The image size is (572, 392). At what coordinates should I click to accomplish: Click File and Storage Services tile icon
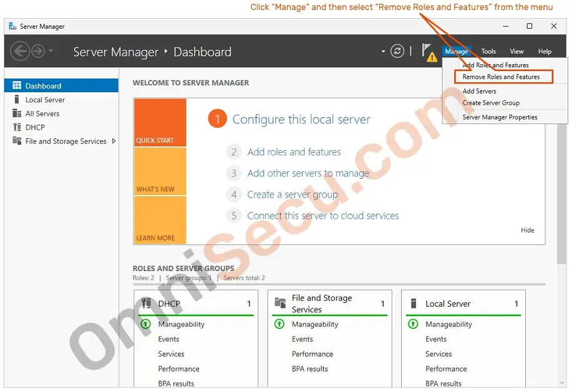(280, 303)
